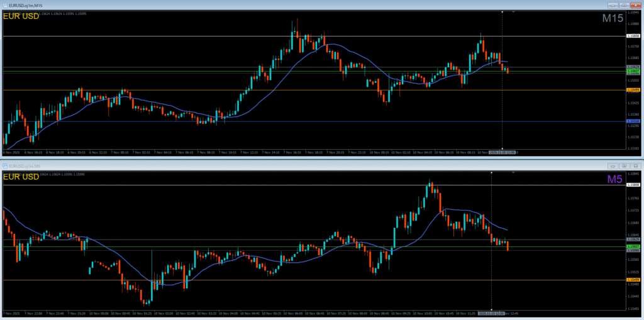Click the gray M15 timeframe label
The height and width of the screenshot is (320, 644).
tap(613, 18)
